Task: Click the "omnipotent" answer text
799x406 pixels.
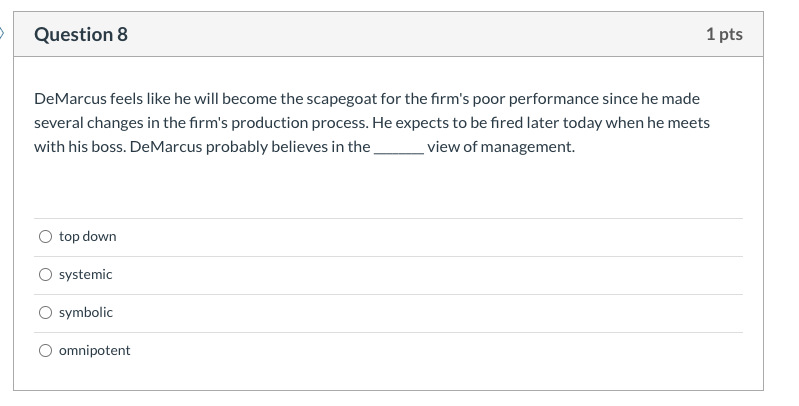Action: click(x=94, y=351)
